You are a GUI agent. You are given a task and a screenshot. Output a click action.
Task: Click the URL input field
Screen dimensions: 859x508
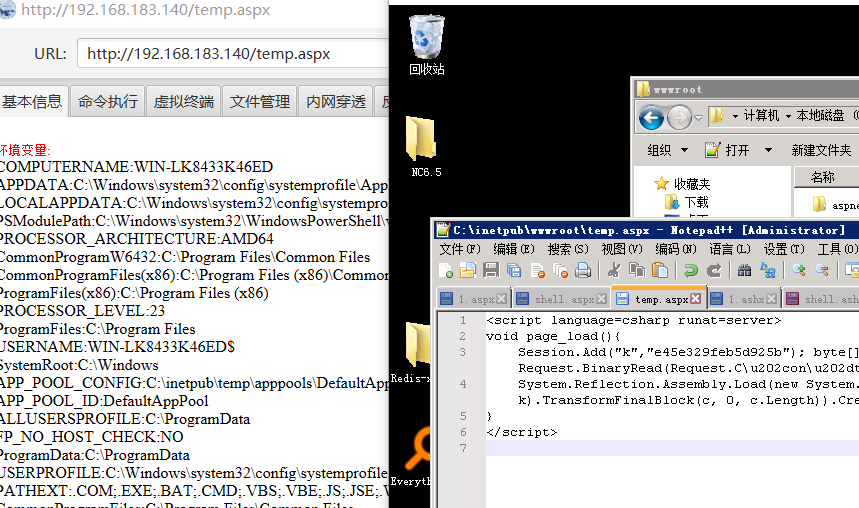(x=233, y=53)
